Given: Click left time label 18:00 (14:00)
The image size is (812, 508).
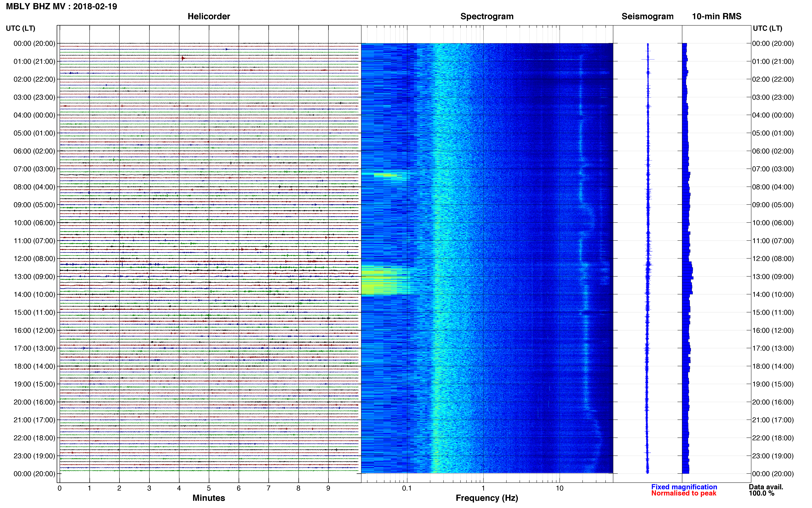Looking at the screenshot, I should [34, 366].
